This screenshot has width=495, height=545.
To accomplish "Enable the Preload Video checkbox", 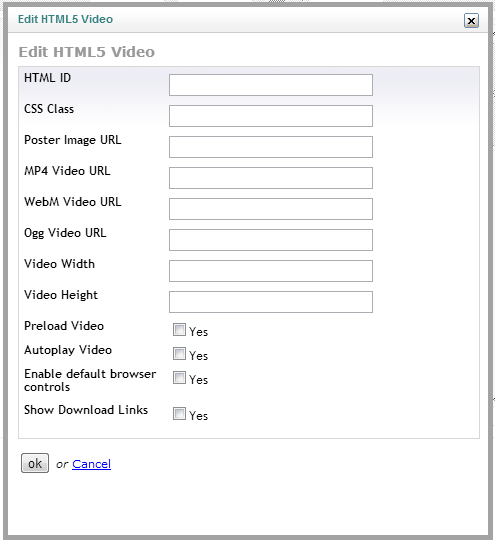I will pos(179,330).
